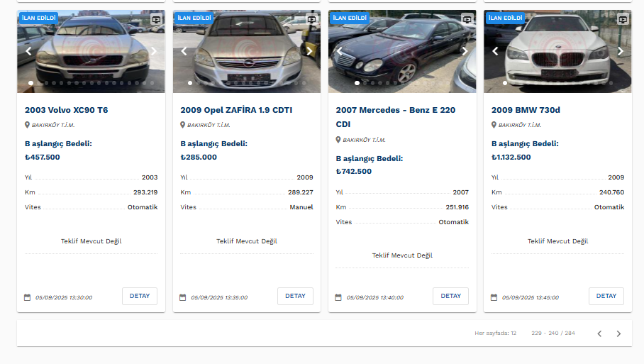Open DETAY for Opel Zafira 1.9 CDTI
This screenshot has height=364, width=644.
[x=295, y=296]
